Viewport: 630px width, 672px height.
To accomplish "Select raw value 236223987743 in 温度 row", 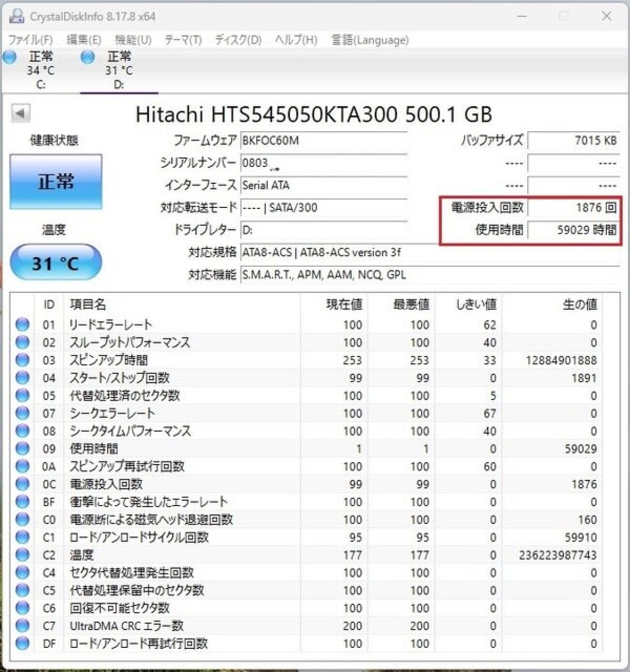I will [x=558, y=555].
